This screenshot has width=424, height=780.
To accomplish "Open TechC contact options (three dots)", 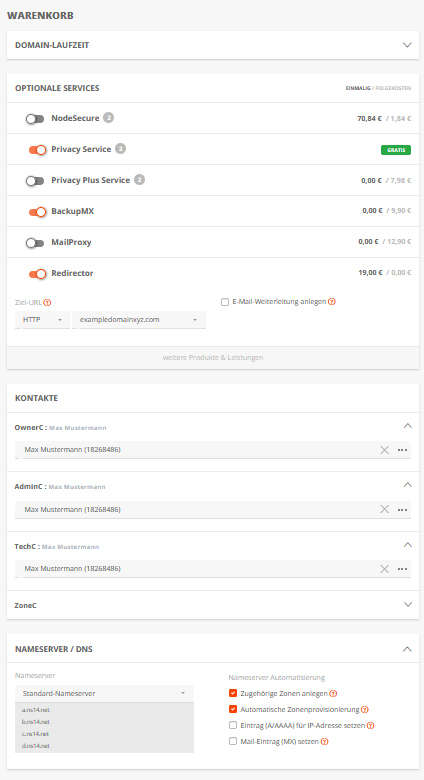I will [403, 569].
